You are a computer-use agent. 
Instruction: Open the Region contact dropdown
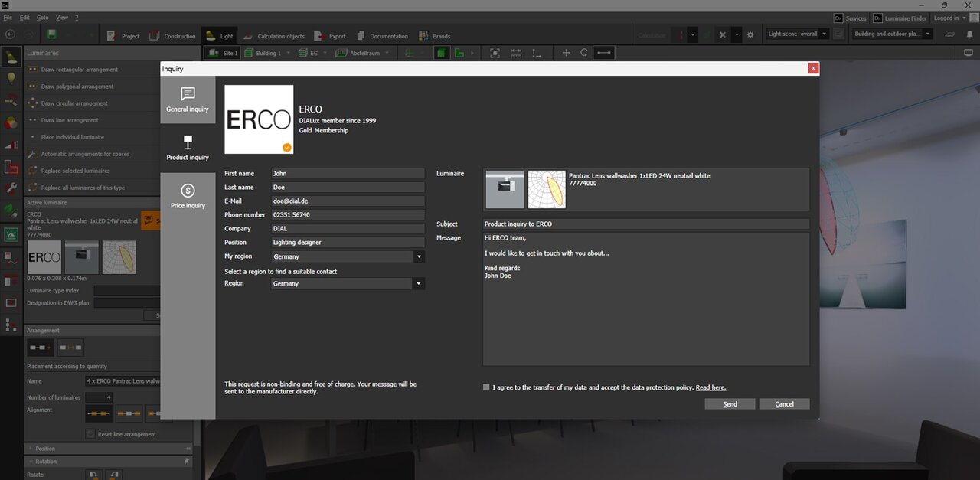click(348, 284)
